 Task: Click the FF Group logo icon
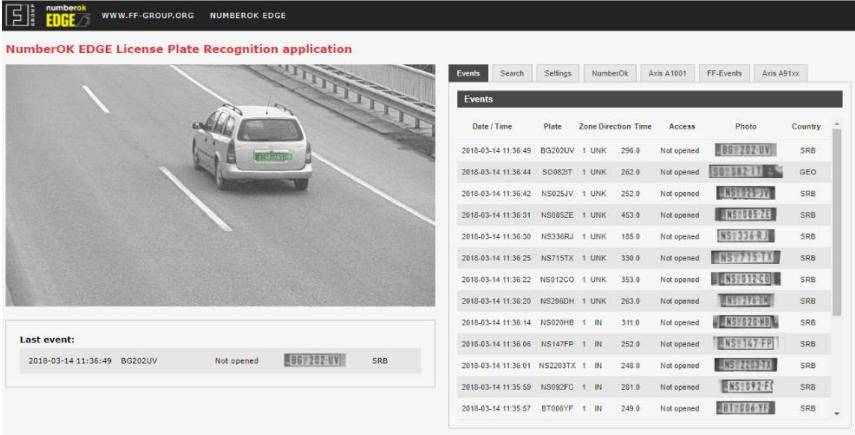coord(17,17)
